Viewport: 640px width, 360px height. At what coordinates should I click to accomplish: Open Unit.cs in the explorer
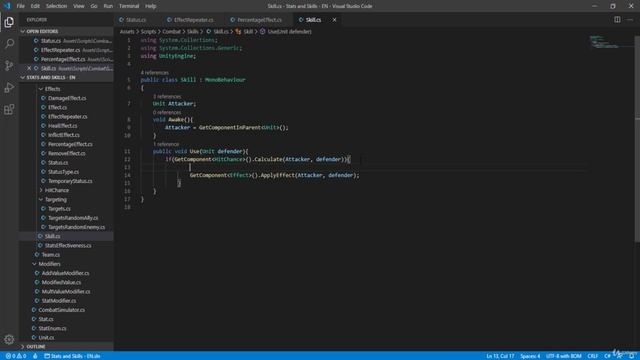tap(46, 338)
